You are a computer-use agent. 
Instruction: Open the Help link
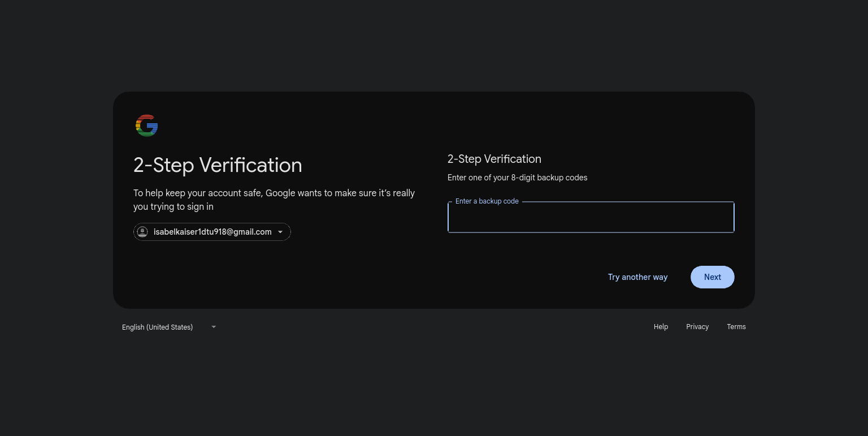coord(661,327)
